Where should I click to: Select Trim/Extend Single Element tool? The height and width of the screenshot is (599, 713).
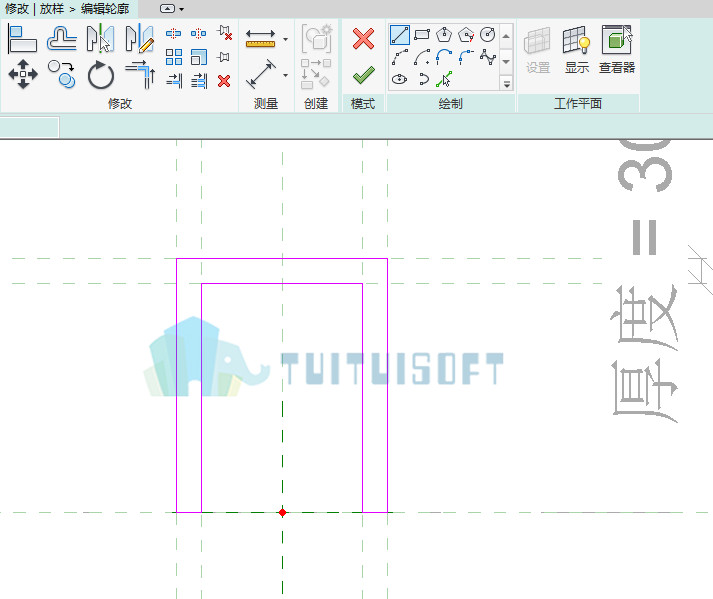click(174, 81)
